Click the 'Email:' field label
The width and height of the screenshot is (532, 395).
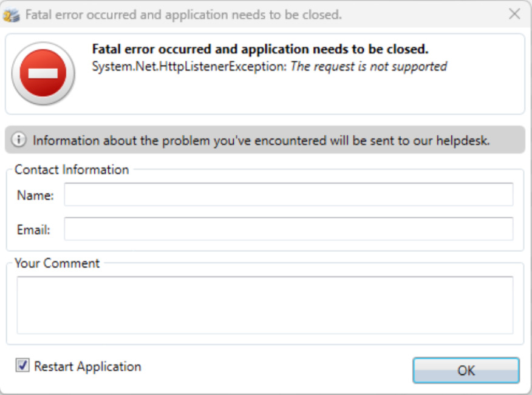coord(33,230)
